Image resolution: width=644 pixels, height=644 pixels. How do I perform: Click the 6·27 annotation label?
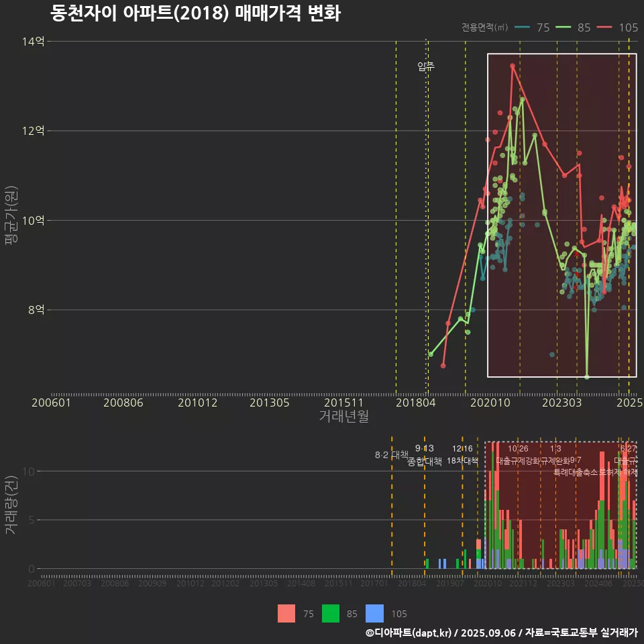(x=629, y=449)
